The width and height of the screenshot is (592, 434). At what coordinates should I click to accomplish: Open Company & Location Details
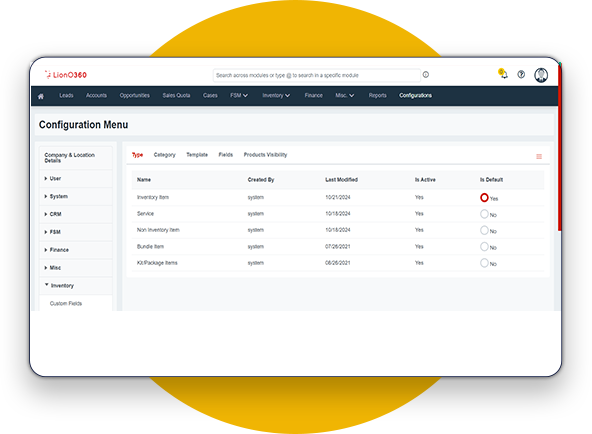pos(76,158)
